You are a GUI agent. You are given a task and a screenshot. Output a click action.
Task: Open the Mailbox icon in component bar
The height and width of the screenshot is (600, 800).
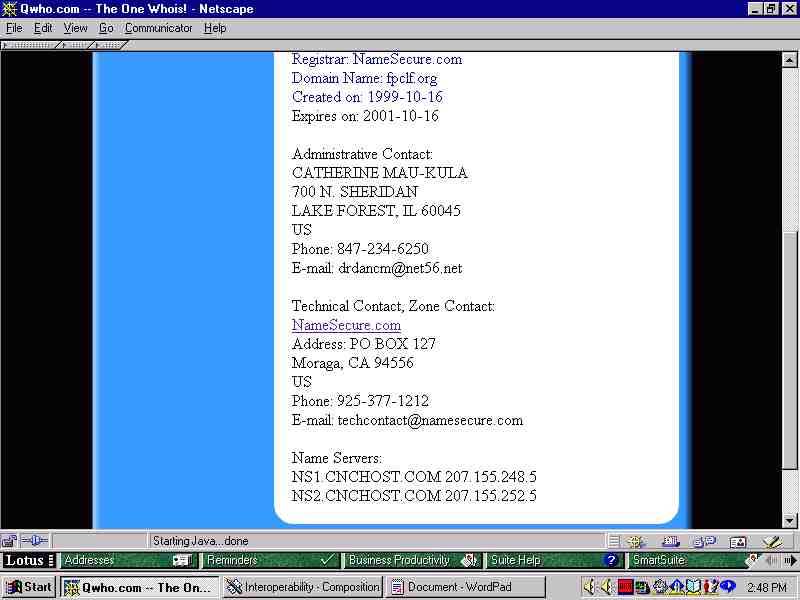click(x=670, y=541)
